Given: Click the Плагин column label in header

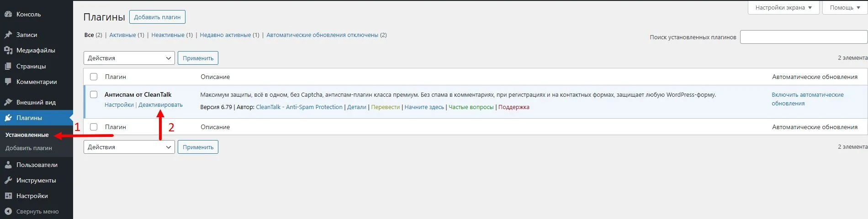Looking at the screenshot, I should click(x=116, y=77).
